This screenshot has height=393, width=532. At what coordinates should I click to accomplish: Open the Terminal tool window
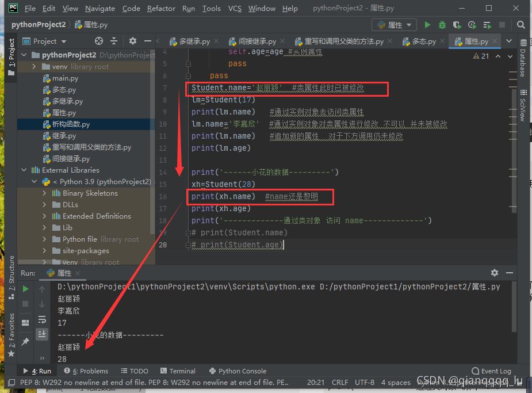point(178,371)
